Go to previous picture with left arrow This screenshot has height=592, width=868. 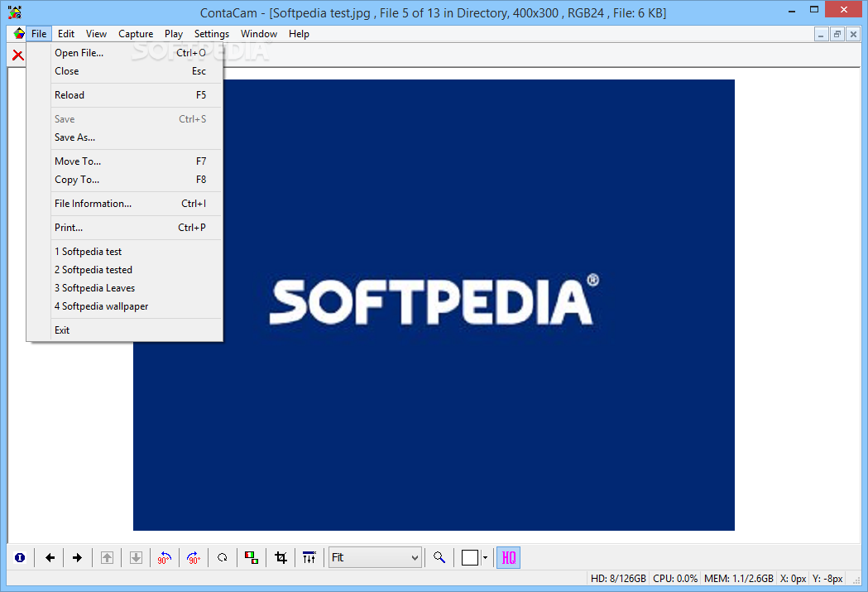[50, 558]
